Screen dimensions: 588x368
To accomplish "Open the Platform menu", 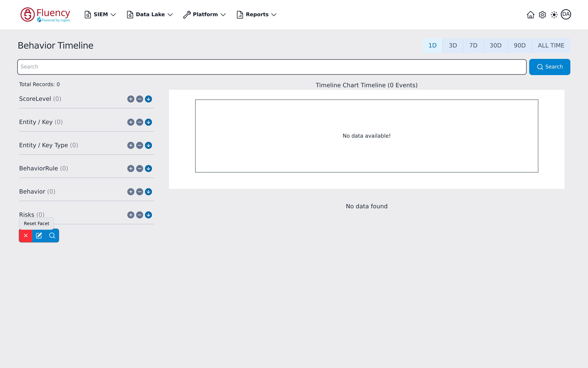I will point(205,15).
